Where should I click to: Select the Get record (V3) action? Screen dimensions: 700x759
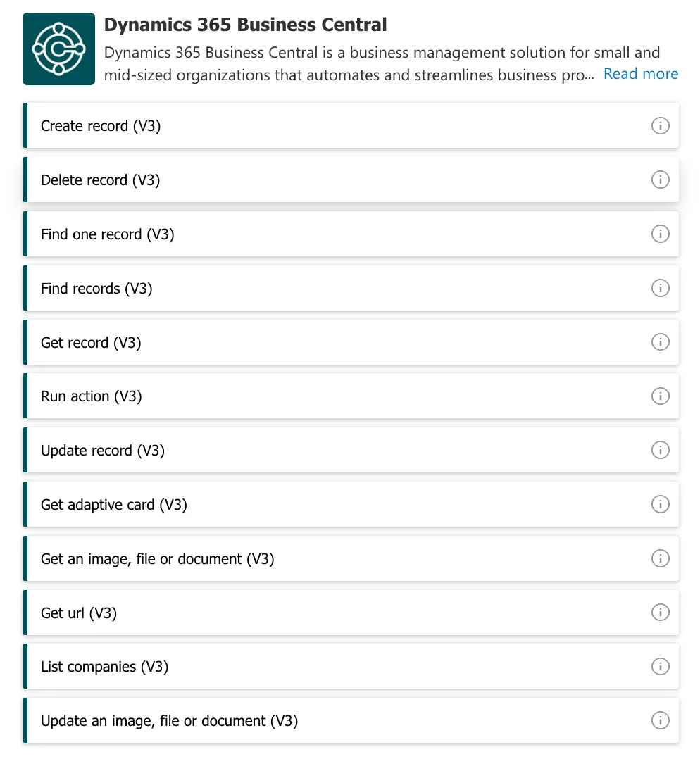pos(282,342)
